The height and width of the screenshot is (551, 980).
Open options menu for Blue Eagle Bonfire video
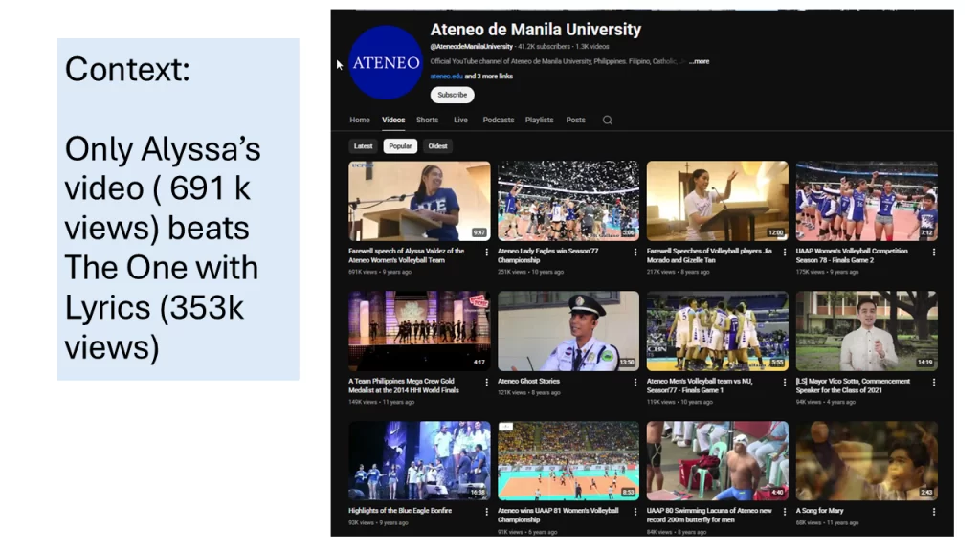(486, 512)
